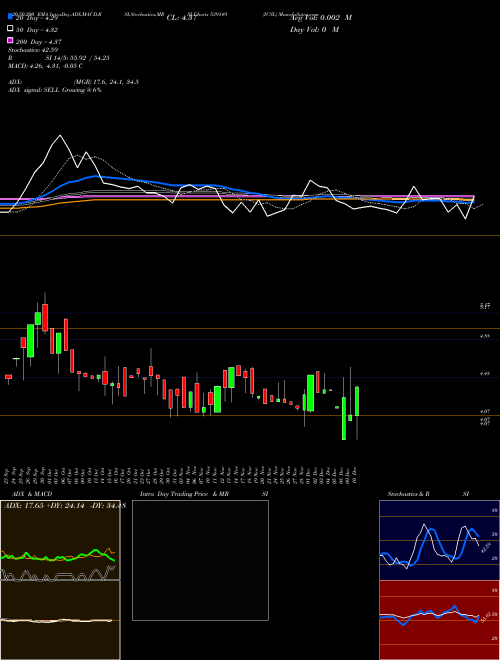
Task: Click the 'Stochastics: 42.59' reading
Action: point(33,50)
